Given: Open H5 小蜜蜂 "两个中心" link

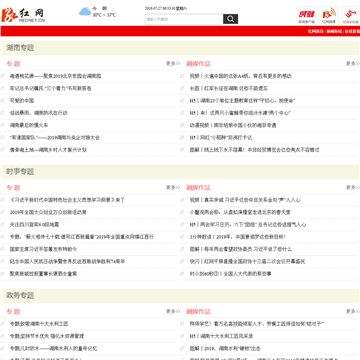Looking at the screenshot, I should point(240,113).
